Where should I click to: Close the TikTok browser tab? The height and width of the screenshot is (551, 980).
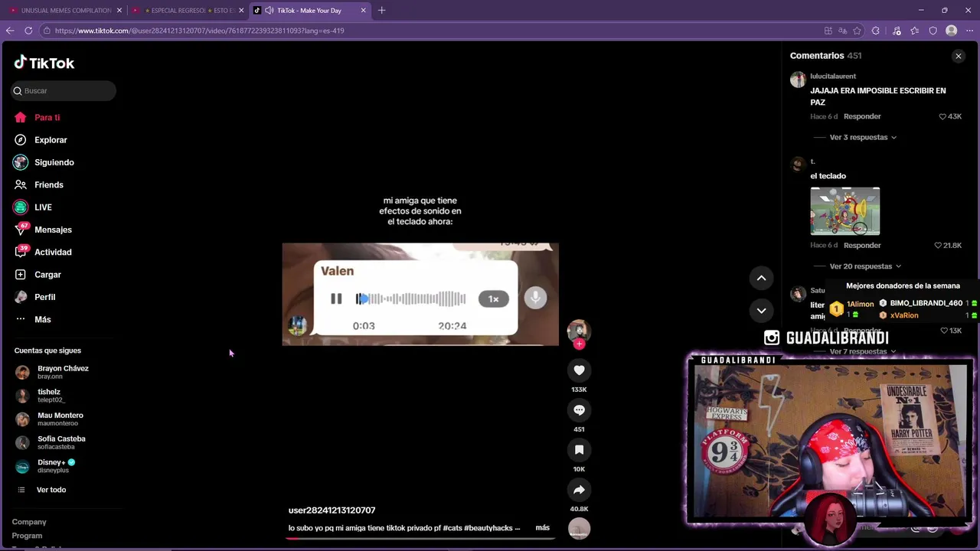click(x=363, y=11)
